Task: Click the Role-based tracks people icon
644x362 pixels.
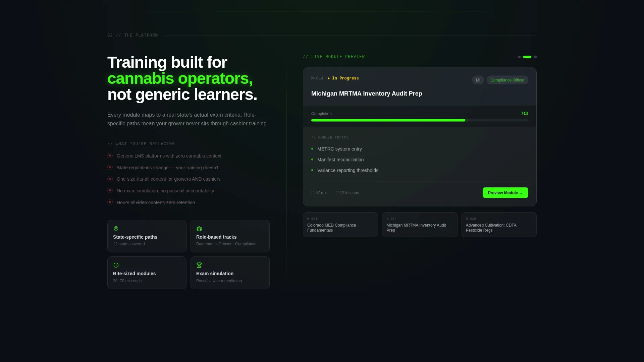Action: pyautogui.click(x=199, y=229)
